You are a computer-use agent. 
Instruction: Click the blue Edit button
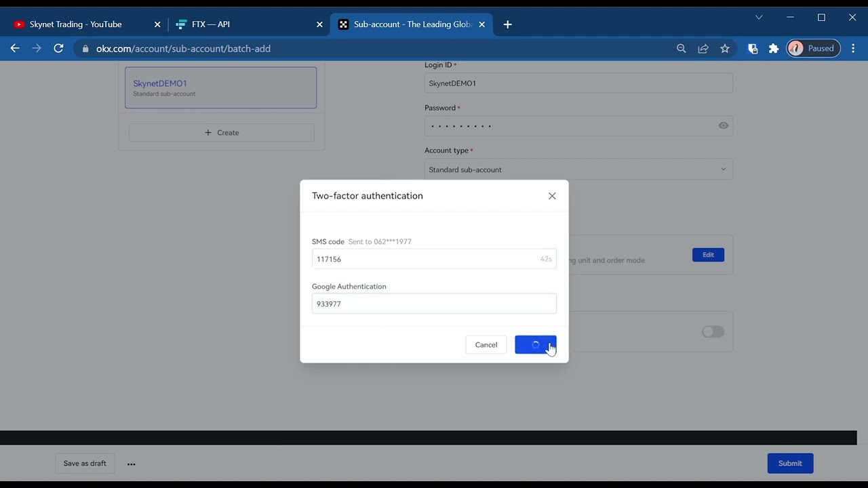708,255
